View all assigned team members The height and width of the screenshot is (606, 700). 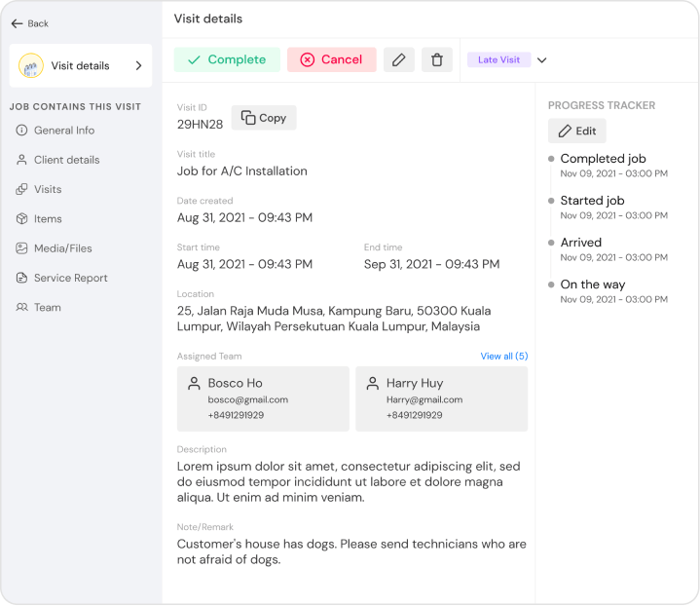point(504,356)
